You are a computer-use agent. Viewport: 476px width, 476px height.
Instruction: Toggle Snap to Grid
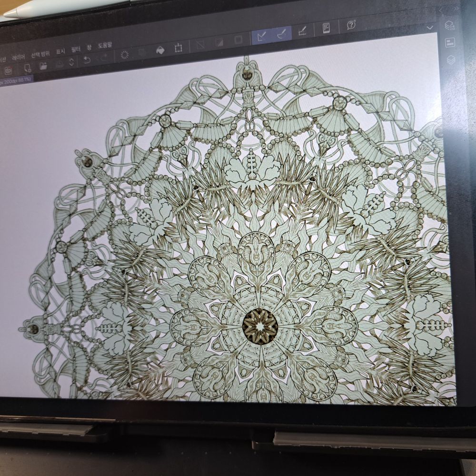pos(302,31)
